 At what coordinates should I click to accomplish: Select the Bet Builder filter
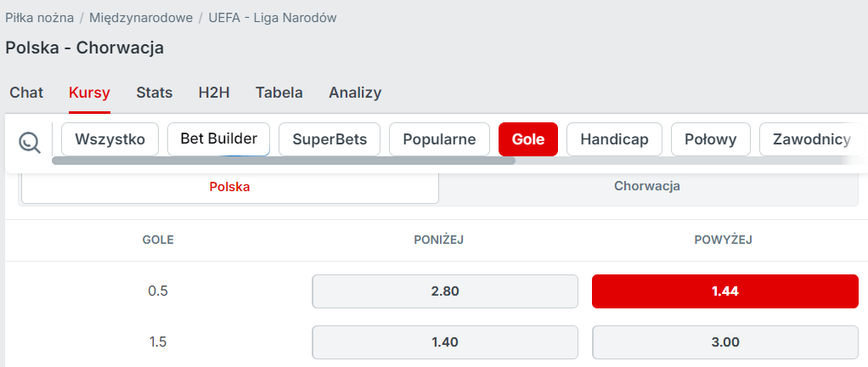coord(218,138)
